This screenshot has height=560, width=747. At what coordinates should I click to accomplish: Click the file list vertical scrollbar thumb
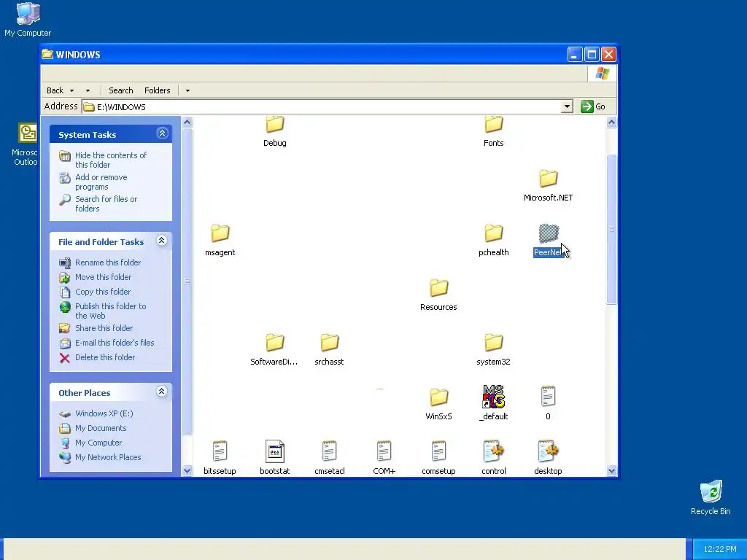(x=612, y=228)
